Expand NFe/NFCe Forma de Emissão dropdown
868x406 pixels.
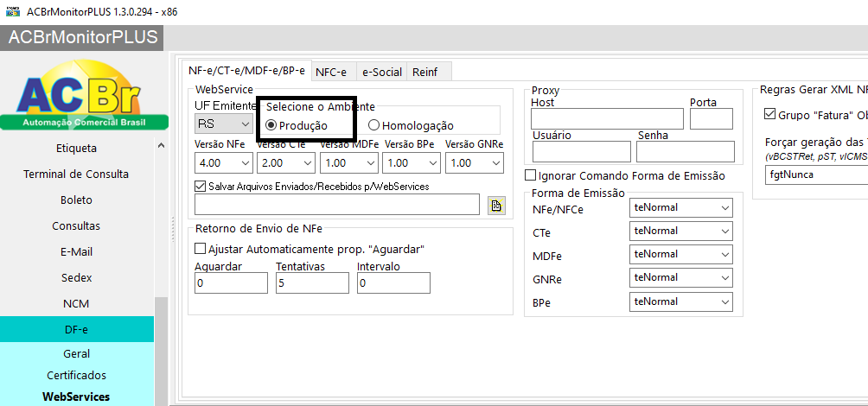coord(681,208)
